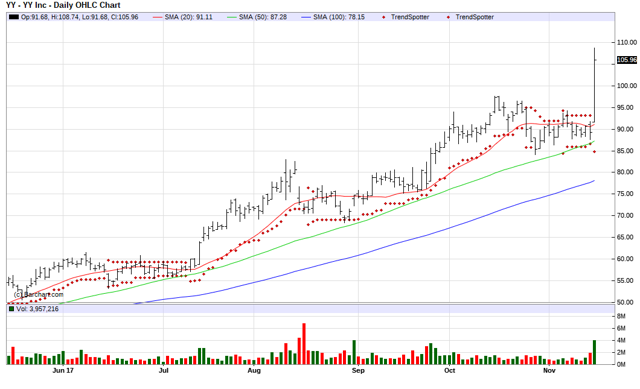Click the second TrendSpotter legend dot
Image resolution: width=640 pixels, height=389 pixels.
[448, 17]
